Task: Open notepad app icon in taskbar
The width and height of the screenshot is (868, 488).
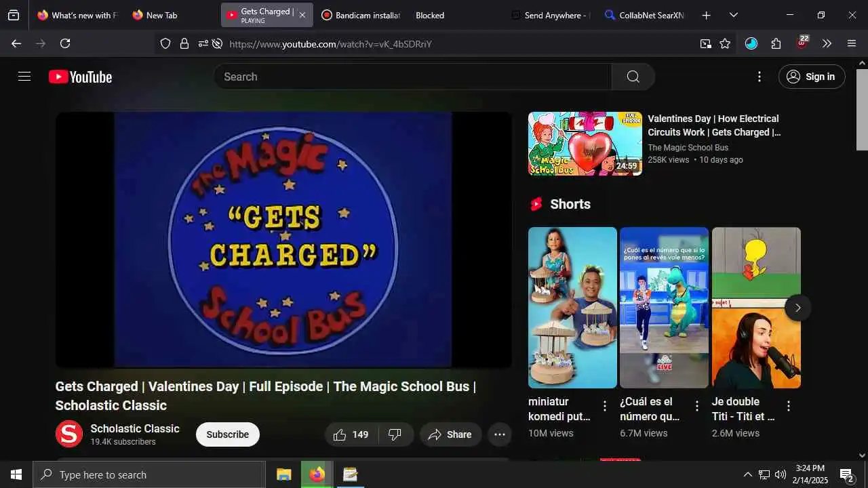Action: coord(350,474)
